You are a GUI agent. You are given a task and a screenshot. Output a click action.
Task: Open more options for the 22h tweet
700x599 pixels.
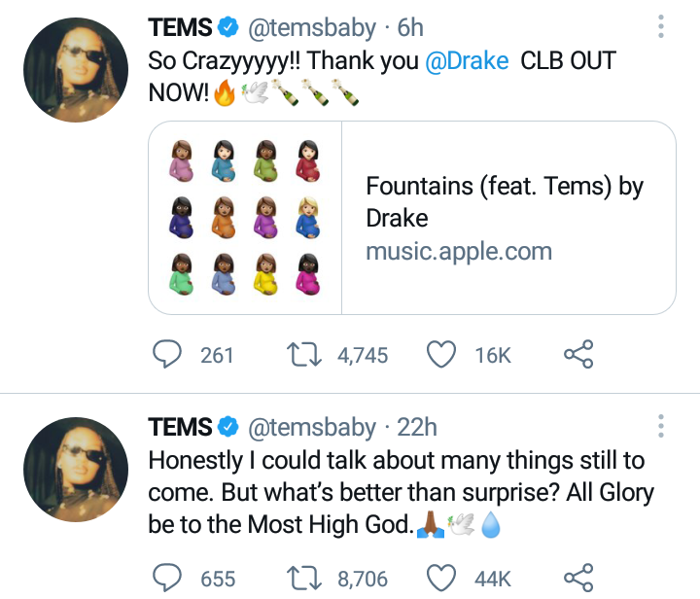pyautogui.click(x=661, y=425)
